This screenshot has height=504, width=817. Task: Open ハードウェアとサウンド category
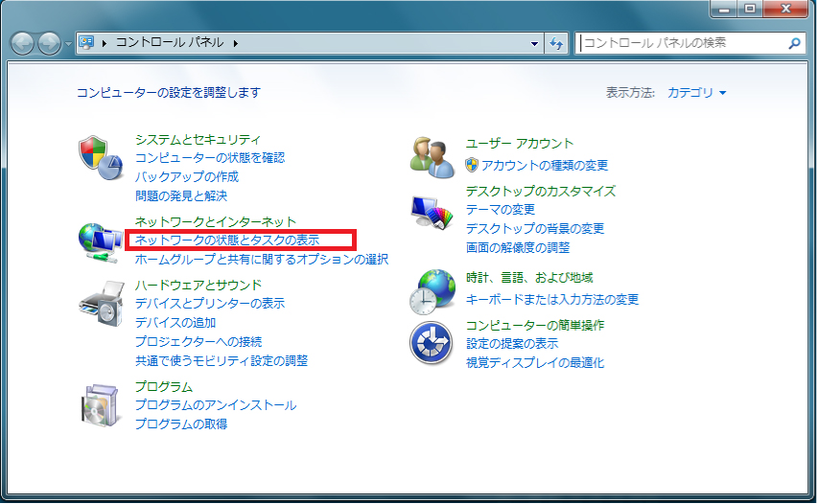pyautogui.click(x=198, y=285)
